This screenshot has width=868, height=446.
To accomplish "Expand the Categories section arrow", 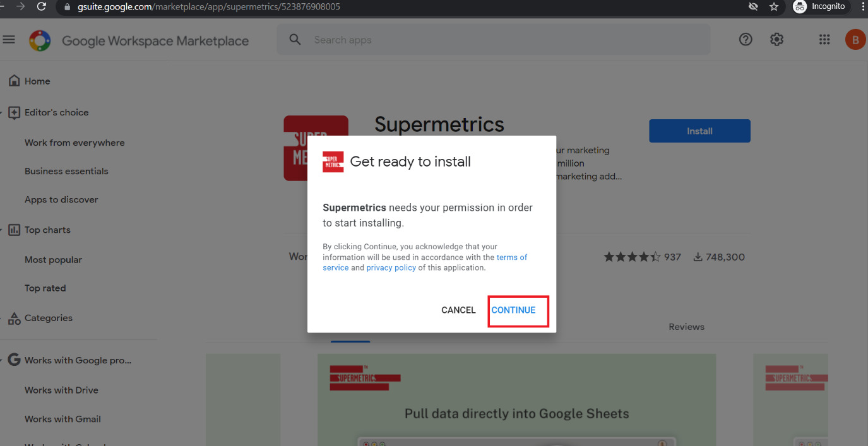I will coord(2,318).
